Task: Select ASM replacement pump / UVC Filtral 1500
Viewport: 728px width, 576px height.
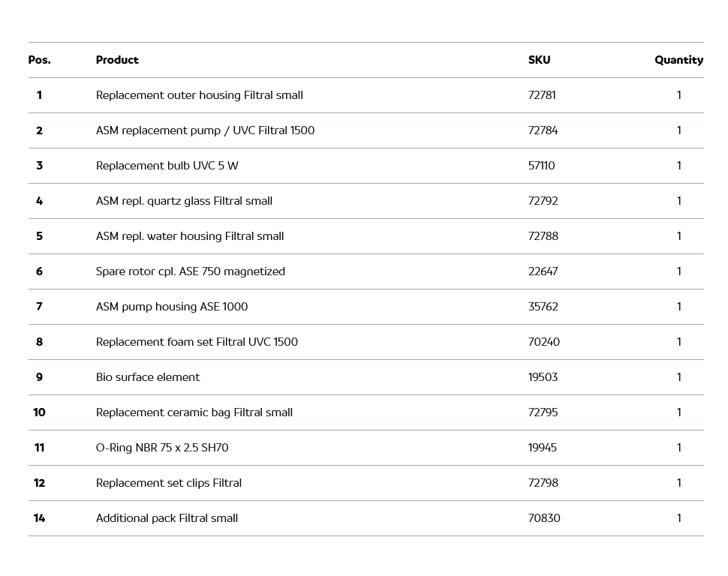Action: coord(205,130)
